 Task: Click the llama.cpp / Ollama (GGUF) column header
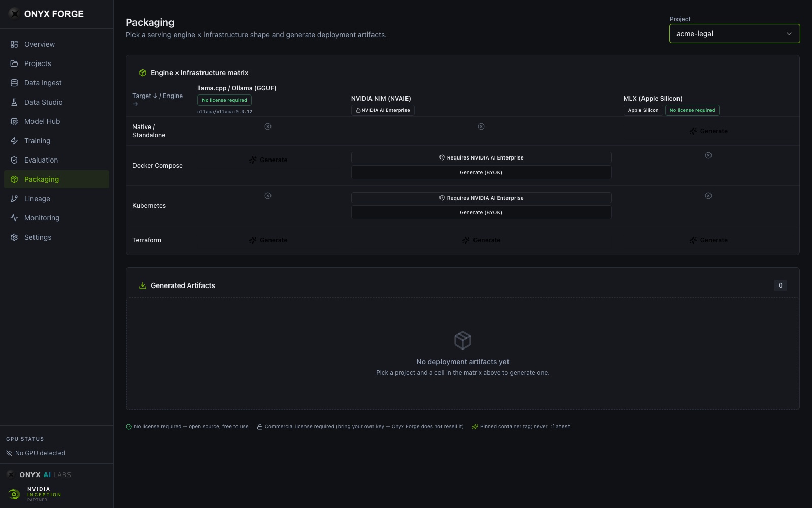pos(237,88)
